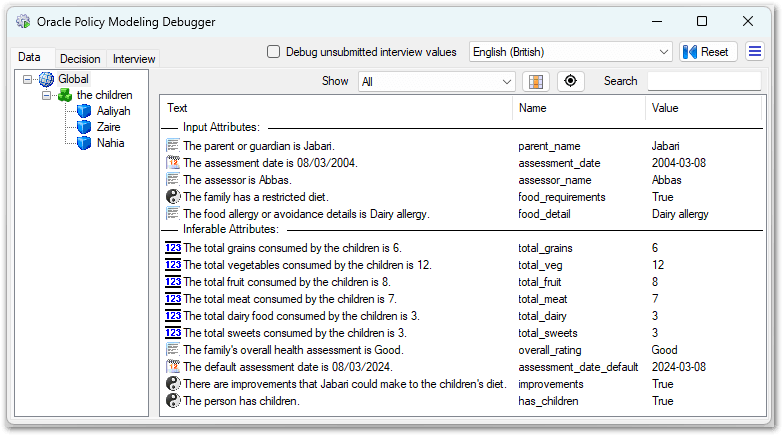Click the has_children name cell
The image size is (783, 436).
tap(548, 401)
